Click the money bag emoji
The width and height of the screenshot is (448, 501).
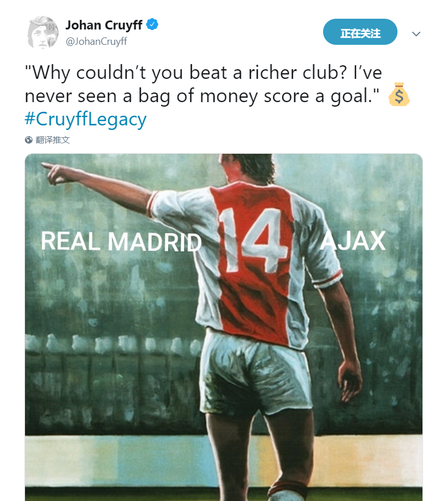pos(399,95)
